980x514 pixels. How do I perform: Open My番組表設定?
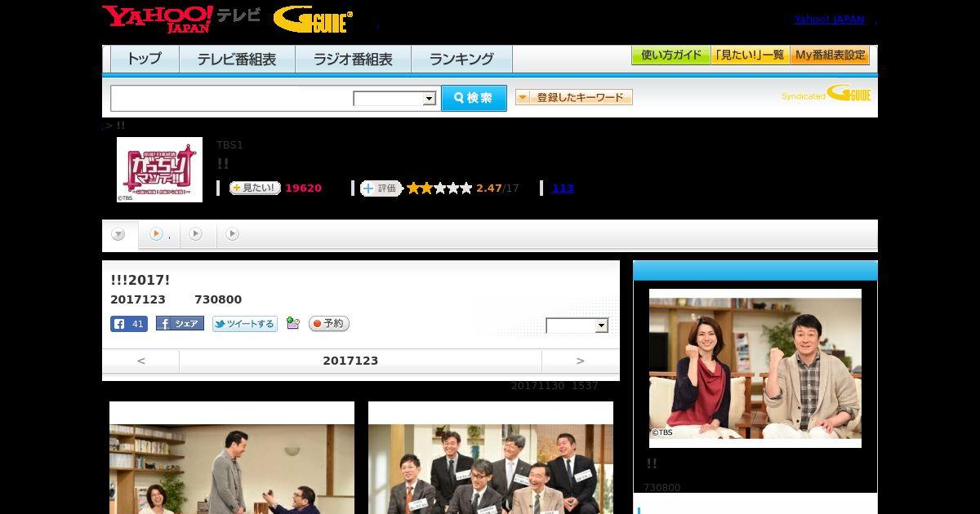coord(830,55)
